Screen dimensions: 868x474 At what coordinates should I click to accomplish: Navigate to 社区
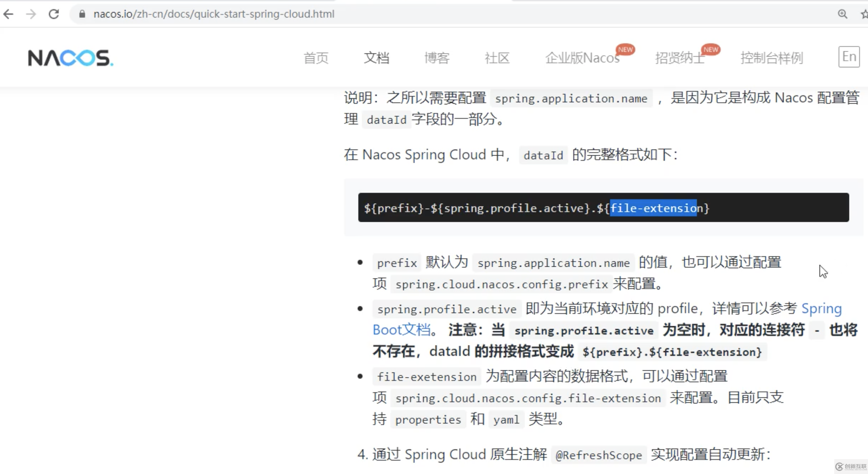point(497,58)
